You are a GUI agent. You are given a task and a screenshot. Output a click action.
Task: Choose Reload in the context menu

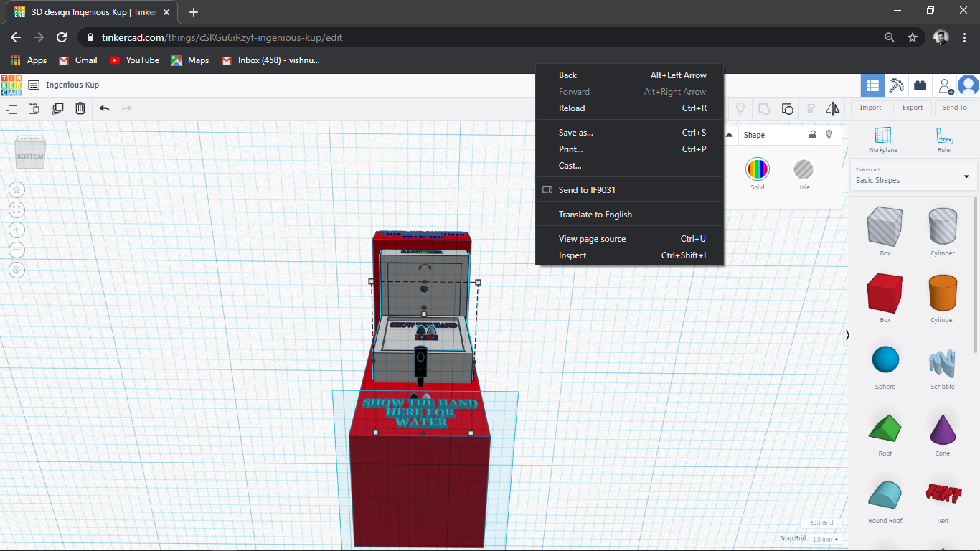pyautogui.click(x=629, y=108)
